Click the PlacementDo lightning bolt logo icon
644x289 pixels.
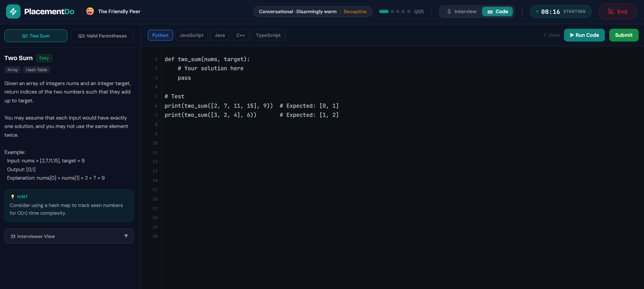[x=13, y=11]
